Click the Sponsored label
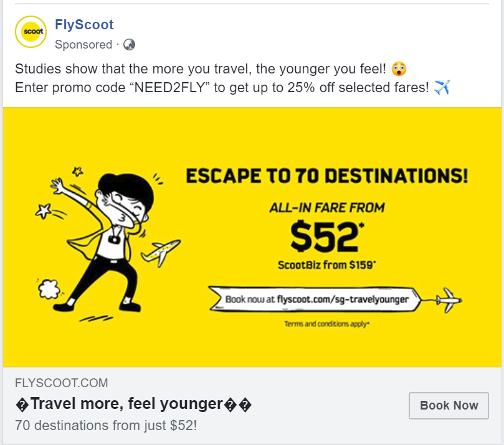Image resolution: width=504 pixels, height=445 pixels. [83, 45]
